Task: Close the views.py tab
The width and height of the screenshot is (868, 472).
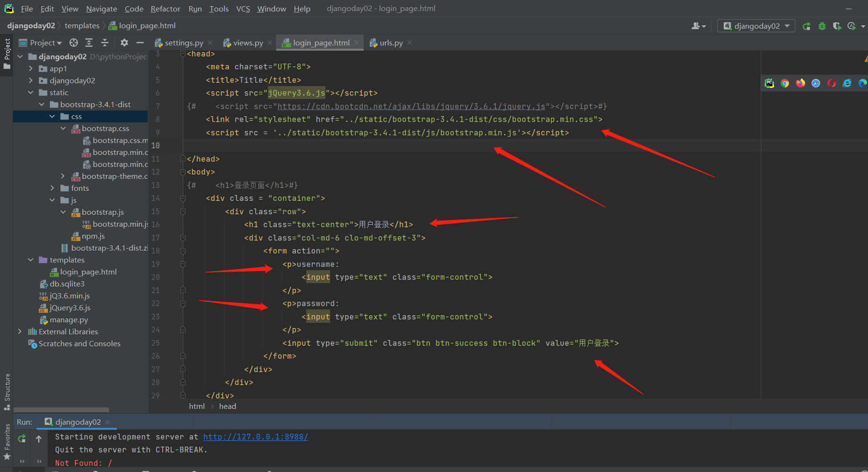Action: tap(270, 43)
